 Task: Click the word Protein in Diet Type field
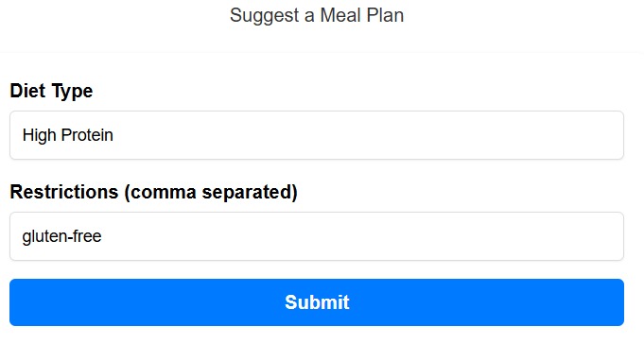(87, 135)
